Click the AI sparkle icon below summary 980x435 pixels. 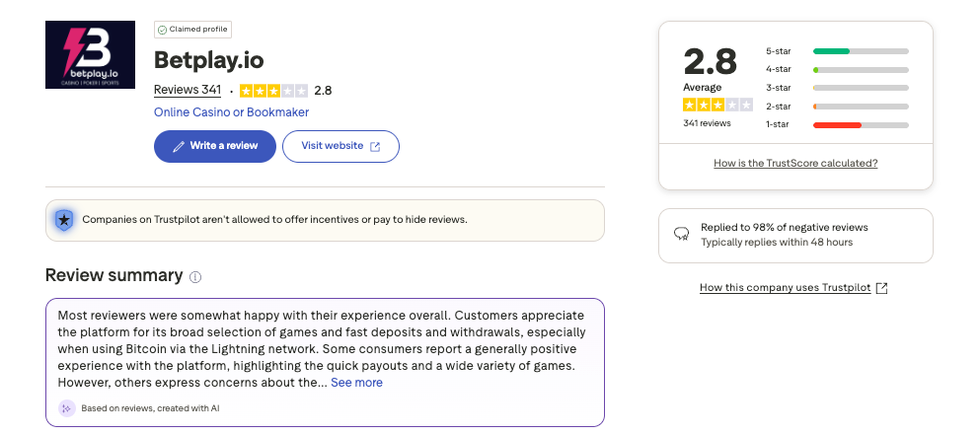(x=67, y=407)
